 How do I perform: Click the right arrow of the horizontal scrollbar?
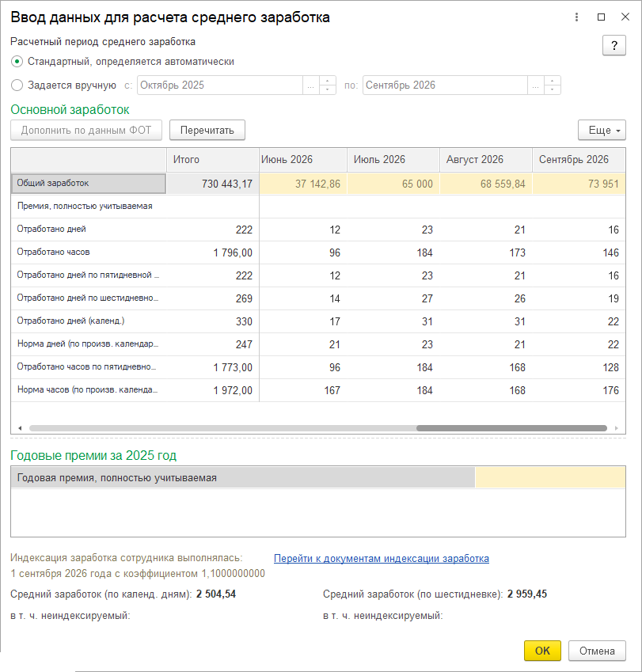617,428
